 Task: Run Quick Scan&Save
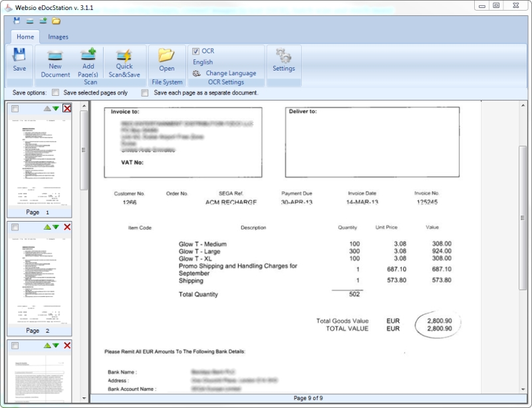(124, 63)
